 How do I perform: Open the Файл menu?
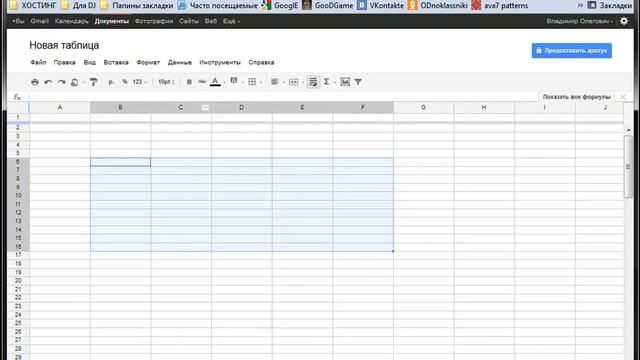[x=38, y=62]
